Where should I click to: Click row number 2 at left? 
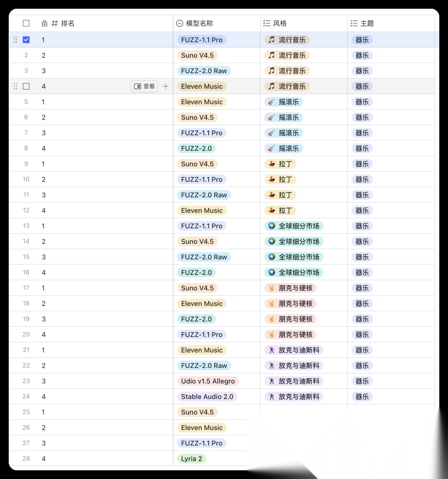pyautogui.click(x=26, y=55)
